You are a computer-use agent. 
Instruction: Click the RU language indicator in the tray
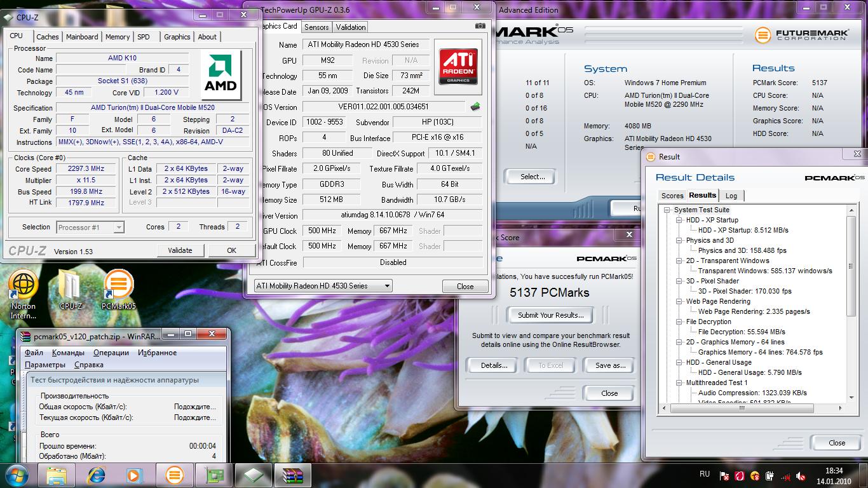pos(704,474)
